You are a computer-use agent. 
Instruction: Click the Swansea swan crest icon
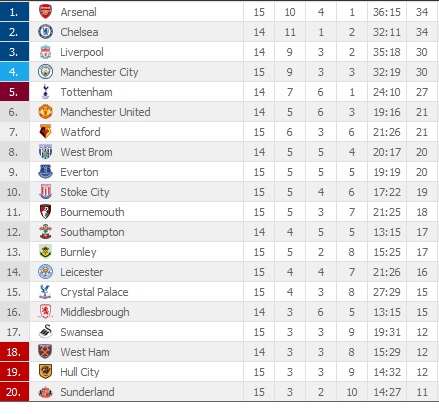tap(45, 332)
